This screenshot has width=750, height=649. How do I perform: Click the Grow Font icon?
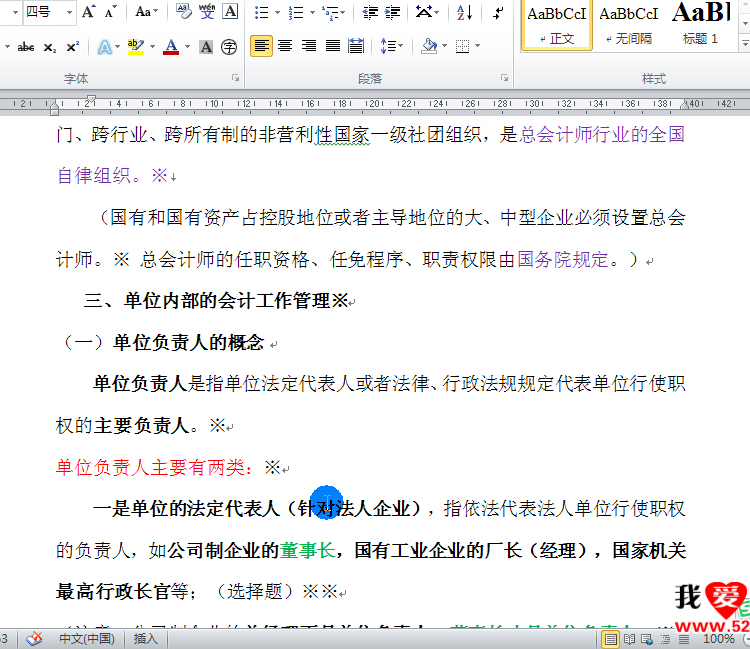click(88, 11)
